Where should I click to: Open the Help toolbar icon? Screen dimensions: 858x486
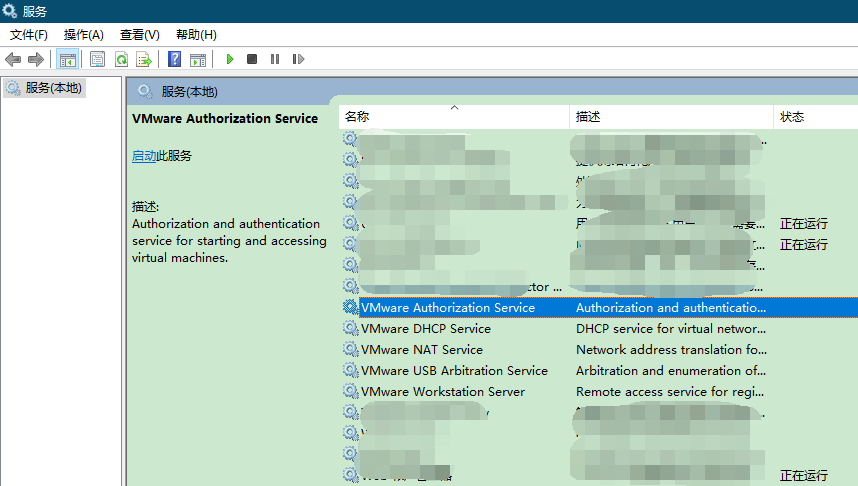pyautogui.click(x=175, y=59)
